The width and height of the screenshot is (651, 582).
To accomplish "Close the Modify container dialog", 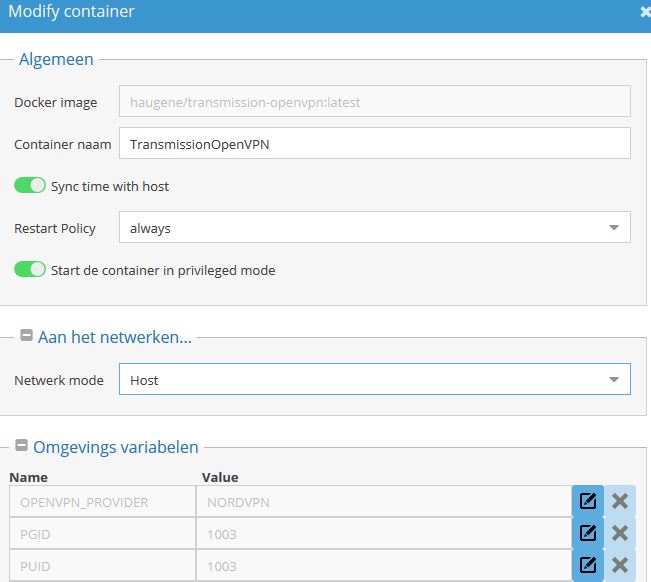I will click(x=645, y=12).
